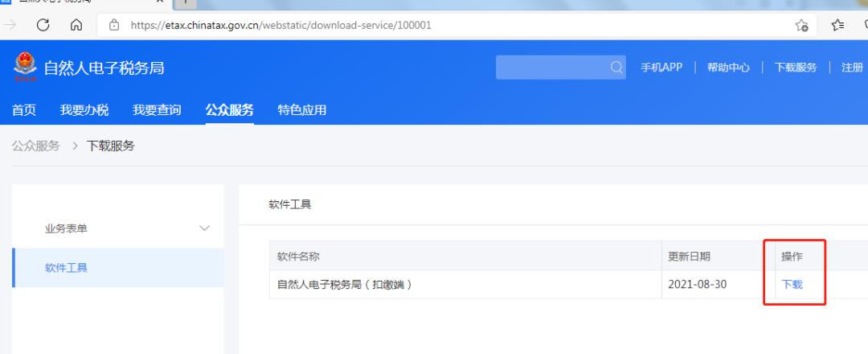868x354 pixels.
Task: Click the browser refresh icon
Action: 43,24
